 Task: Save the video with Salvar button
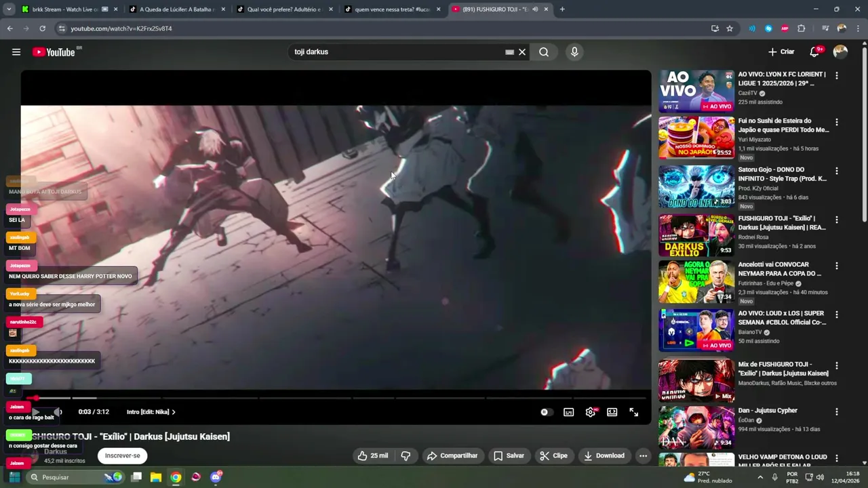[x=509, y=455]
